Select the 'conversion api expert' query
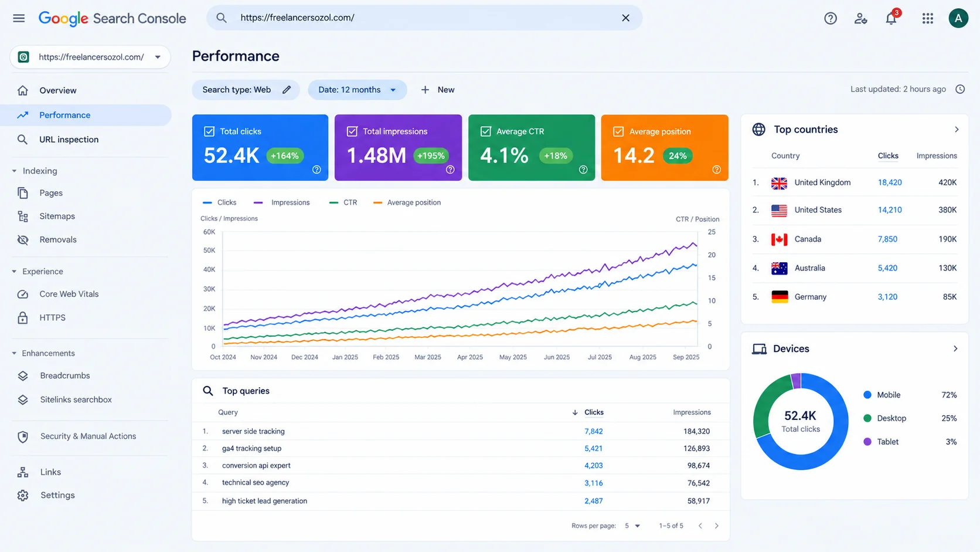Image resolution: width=980 pixels, height=552 pixels. click(256, 466)
